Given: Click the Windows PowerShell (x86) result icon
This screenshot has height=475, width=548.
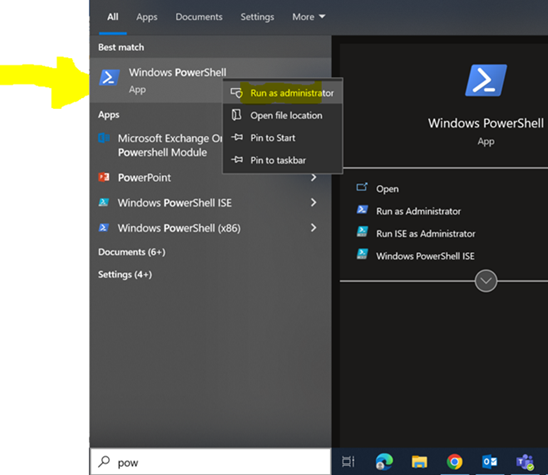Looking at the screenshot, I should (104, 228).
